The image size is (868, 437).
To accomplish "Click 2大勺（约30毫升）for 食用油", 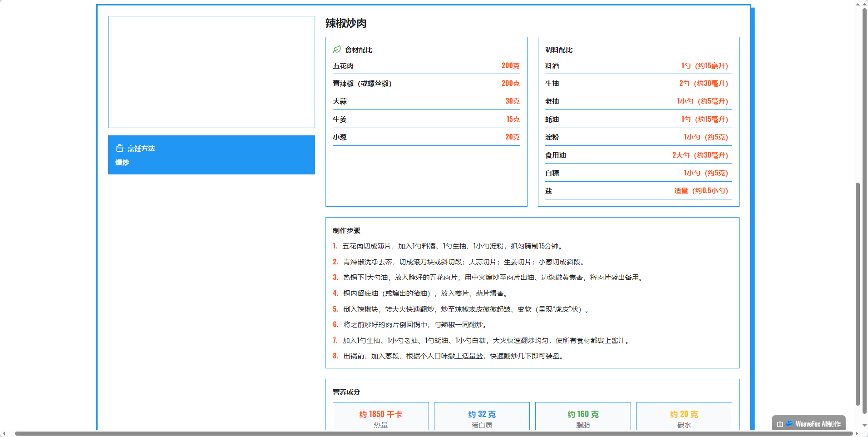I will [x=700, y=155].
